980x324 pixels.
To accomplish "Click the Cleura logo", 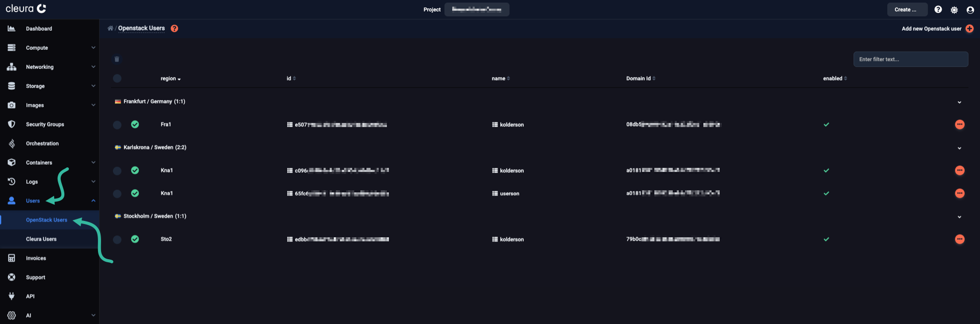I will (x=26, y=9).
